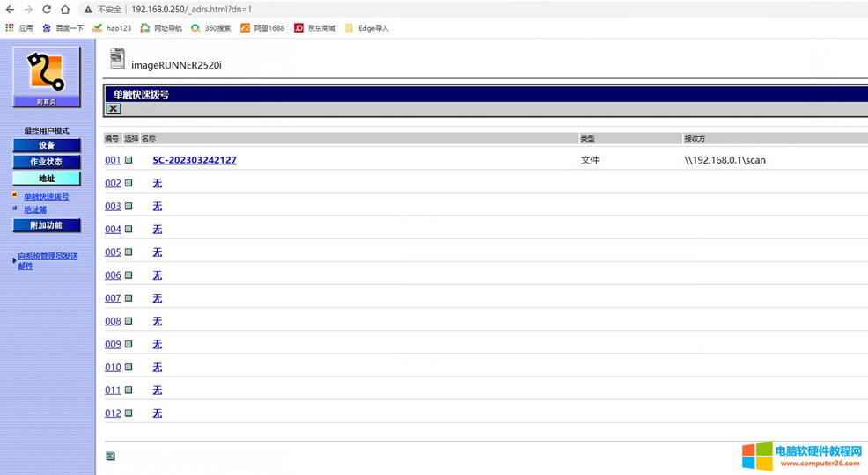Select checkbox for entry 005
This screenshot has height=475, width=868.
point(129,252)
